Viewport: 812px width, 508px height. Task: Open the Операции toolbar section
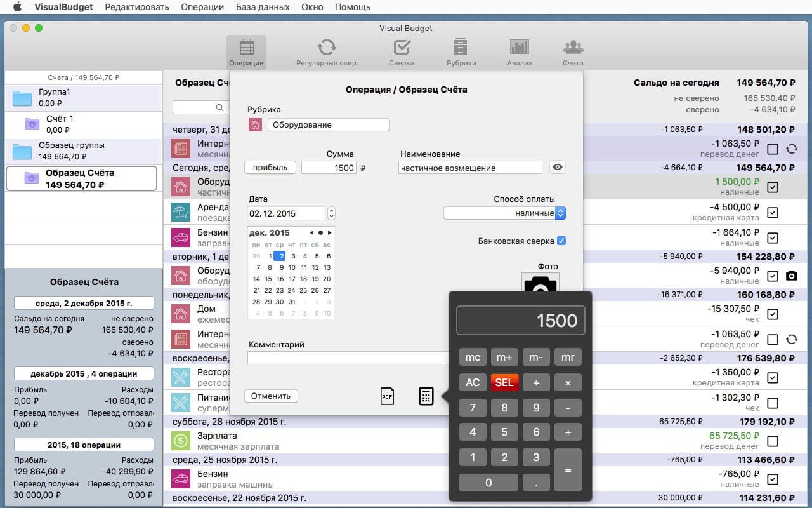[247, 52]
